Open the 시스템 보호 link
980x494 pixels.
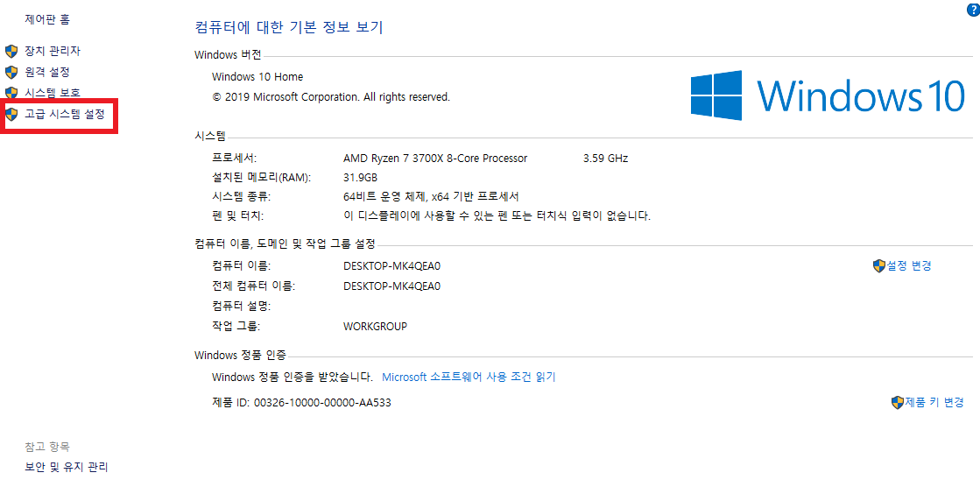tap(53, 93)
